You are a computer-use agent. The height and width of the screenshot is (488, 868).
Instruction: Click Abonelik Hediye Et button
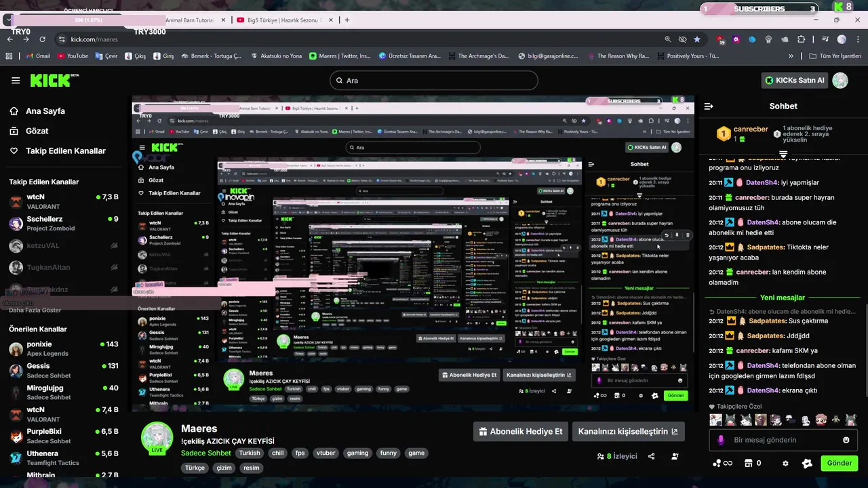[x=520, y=432]
